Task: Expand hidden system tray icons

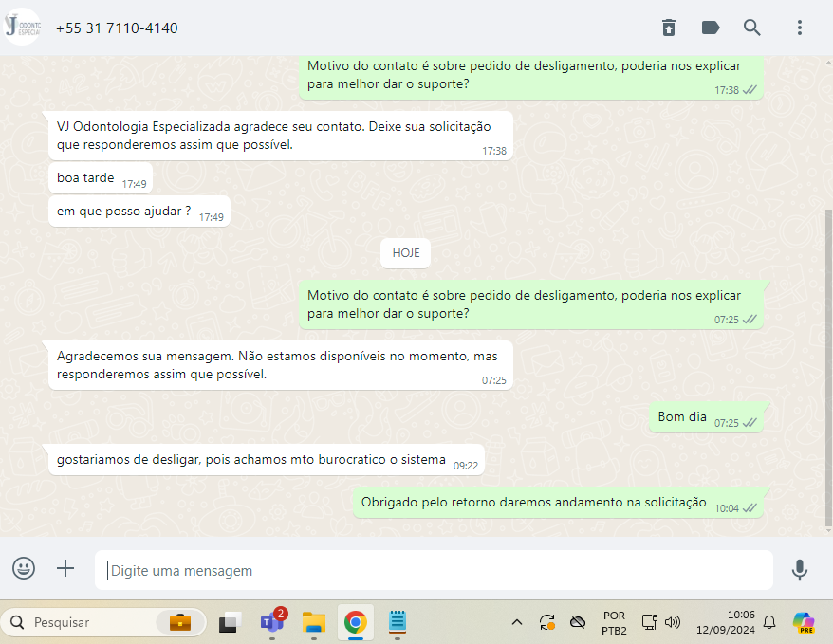Action: click(516, 622)
